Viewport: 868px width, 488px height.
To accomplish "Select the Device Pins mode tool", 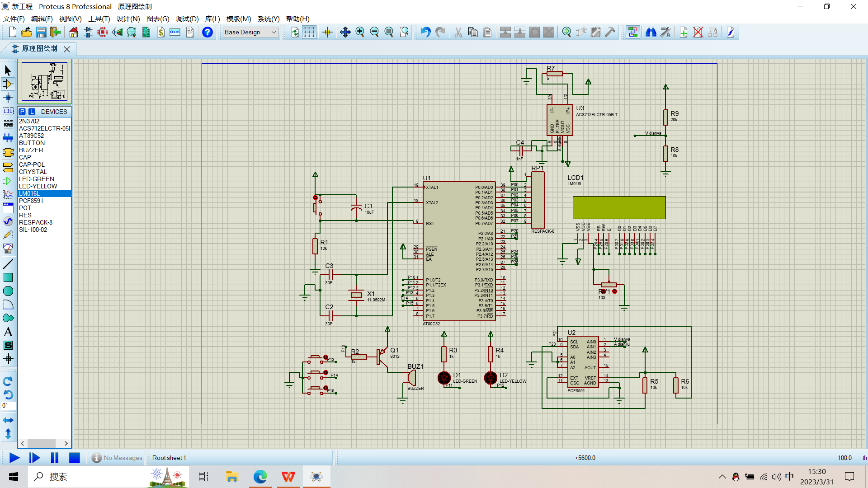I will coord(8,181).
